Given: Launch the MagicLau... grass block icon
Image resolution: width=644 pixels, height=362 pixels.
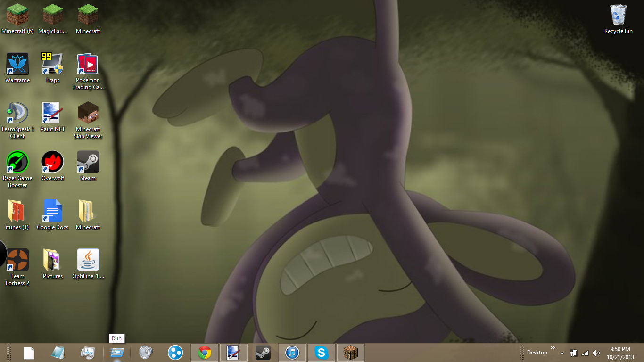Looking at the screenshot, I should (53, 19).
